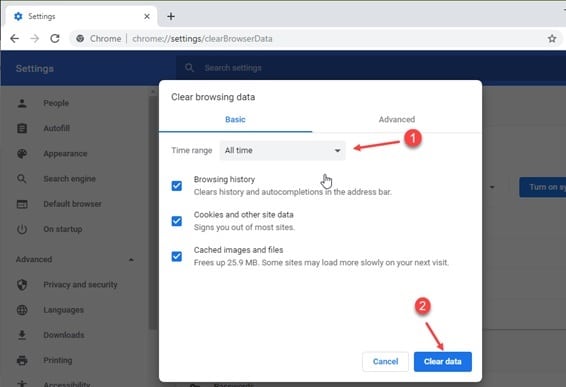
Task: Uncheck Cookies and other site data checkbox
Action: coord(177,221)
